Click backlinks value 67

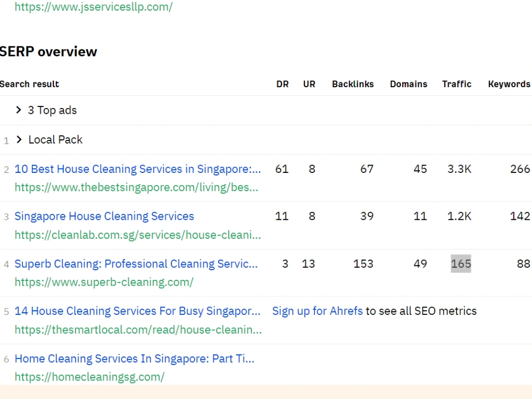click(x=367, y=169)
